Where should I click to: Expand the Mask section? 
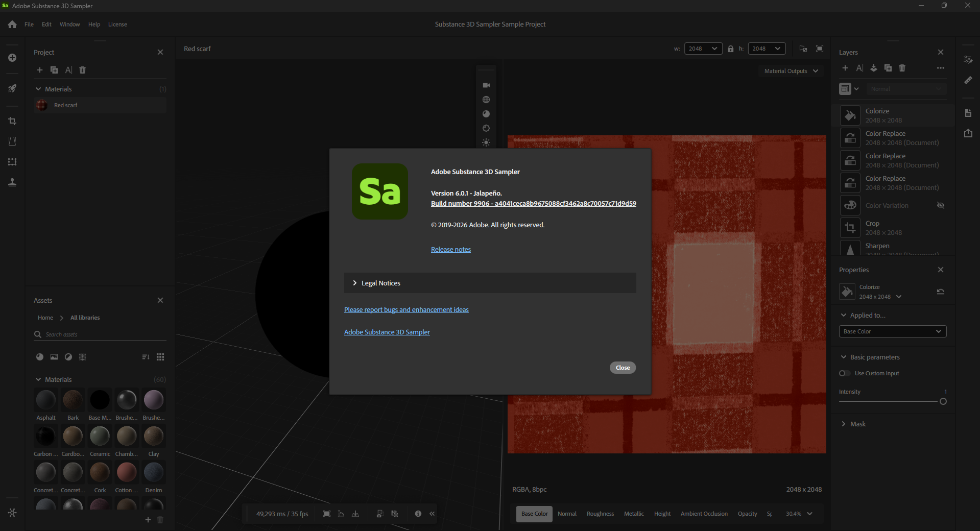click(844, 424)
